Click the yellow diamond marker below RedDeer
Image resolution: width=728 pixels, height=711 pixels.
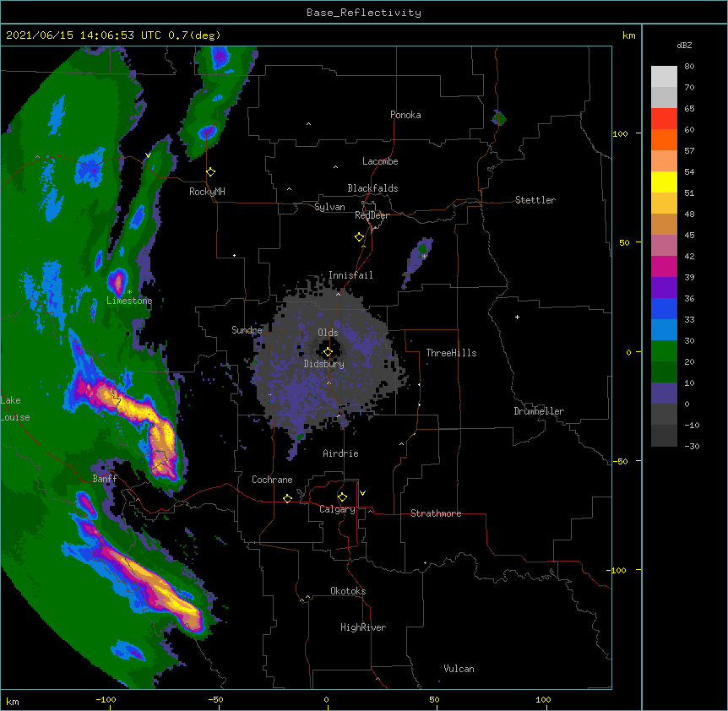pos(360,237)
